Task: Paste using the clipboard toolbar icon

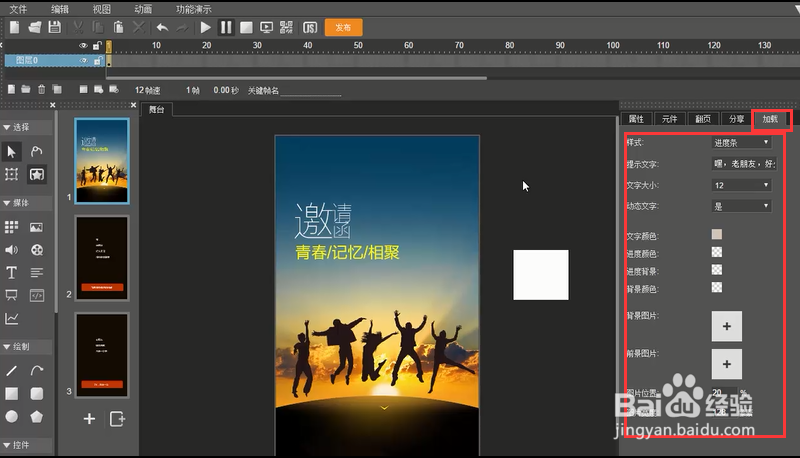Action: [x=118, y=27]
